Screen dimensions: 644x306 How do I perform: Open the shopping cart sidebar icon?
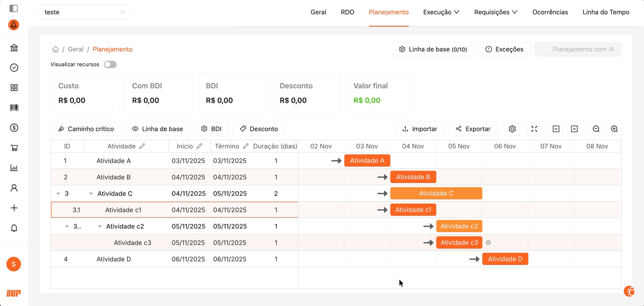14,148
